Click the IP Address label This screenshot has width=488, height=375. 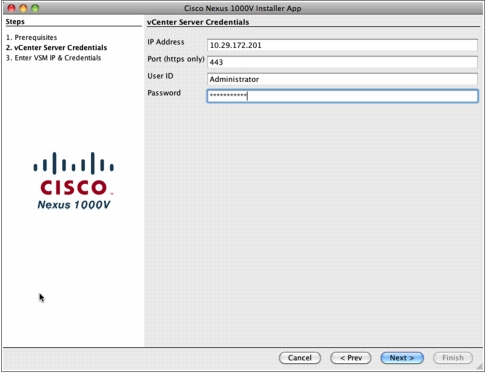point(166,42)
